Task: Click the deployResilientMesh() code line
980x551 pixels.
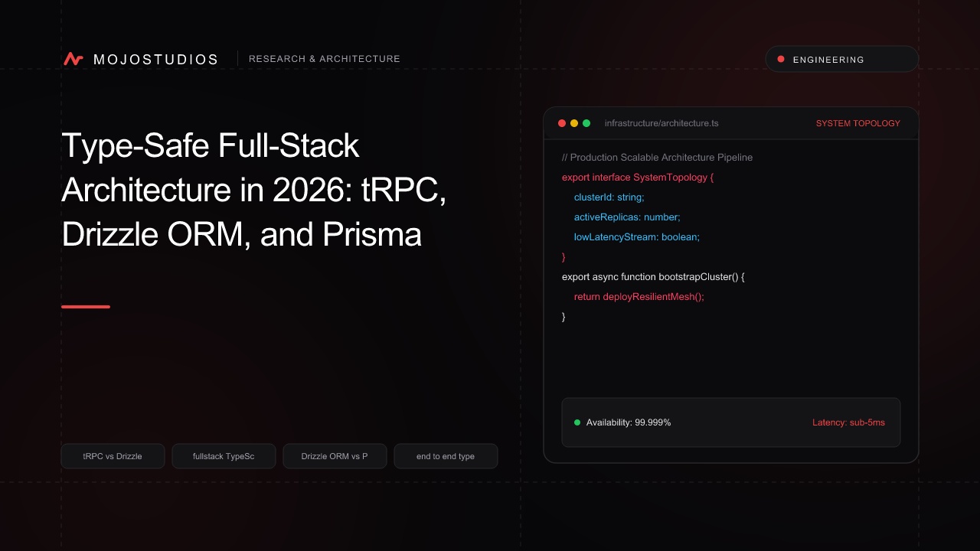Action: [639, 297]
